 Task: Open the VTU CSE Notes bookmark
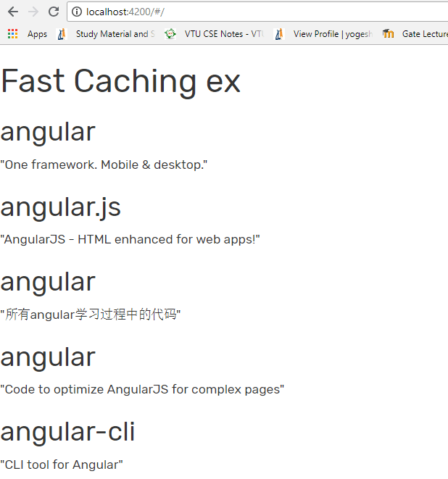click(x=224, y=34)
